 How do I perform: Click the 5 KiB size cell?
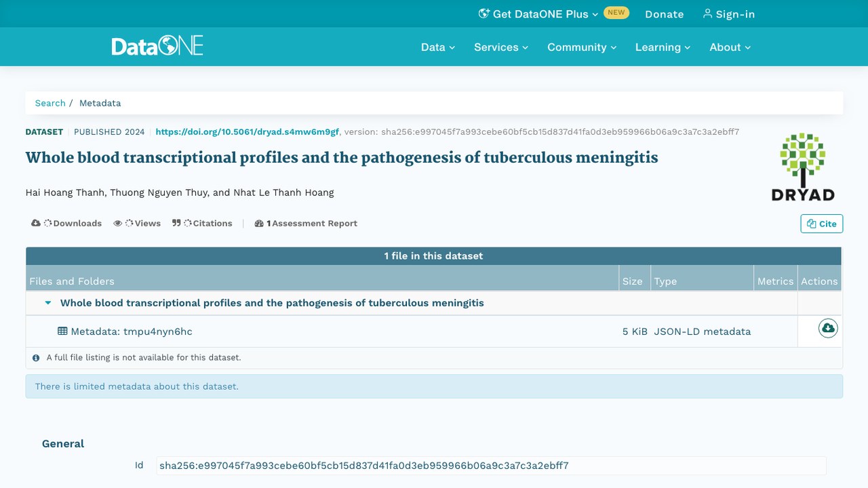click(635, 331)
